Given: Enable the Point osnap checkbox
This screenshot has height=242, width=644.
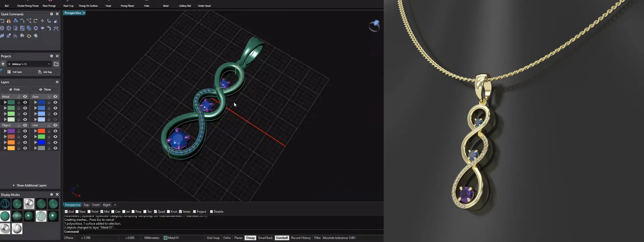Looking at the screenshot, I should [x=89, y=212].
